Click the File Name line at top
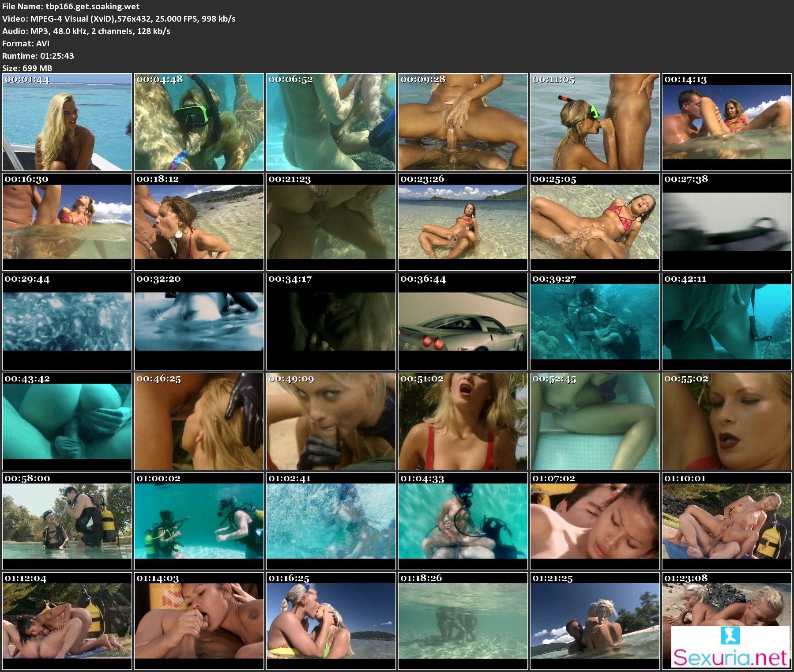794x672 pixels. [x=71, y=6]
